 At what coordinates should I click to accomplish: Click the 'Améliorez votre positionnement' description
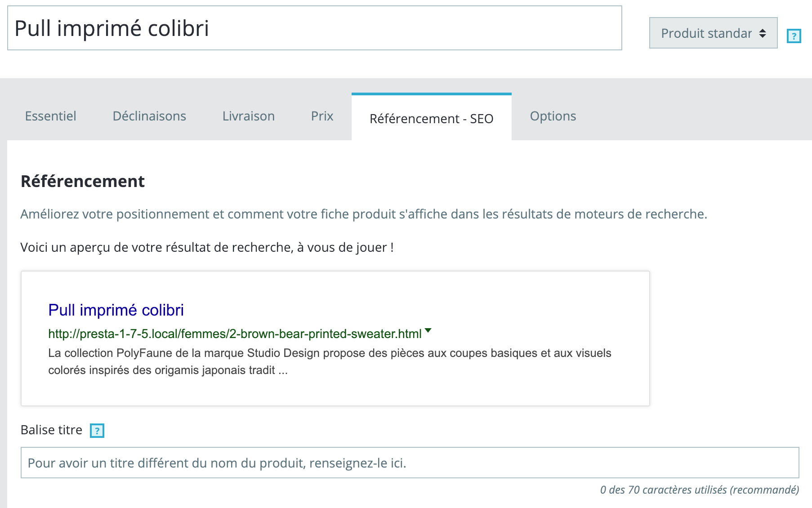pos(363,214)
